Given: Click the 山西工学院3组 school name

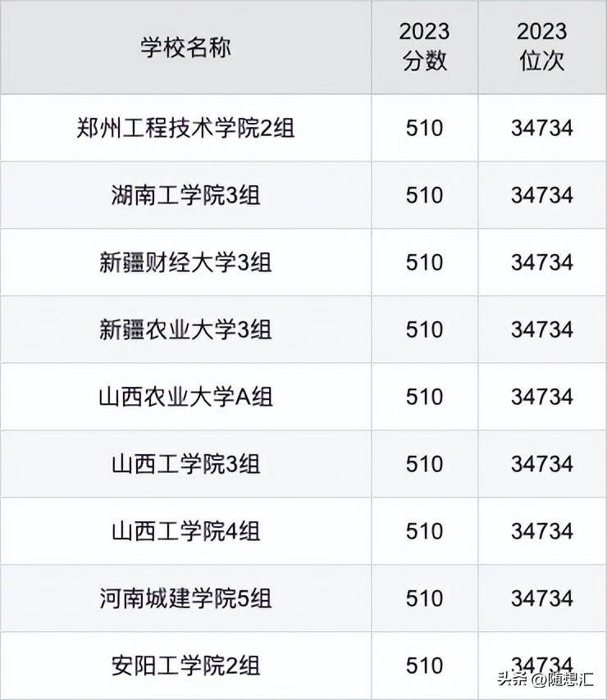Looking at the screenshot, I should 185,464.
